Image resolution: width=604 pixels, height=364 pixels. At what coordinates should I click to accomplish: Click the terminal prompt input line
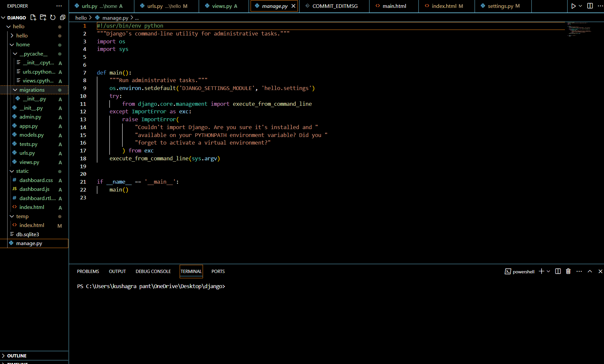[x=151, y=286]
